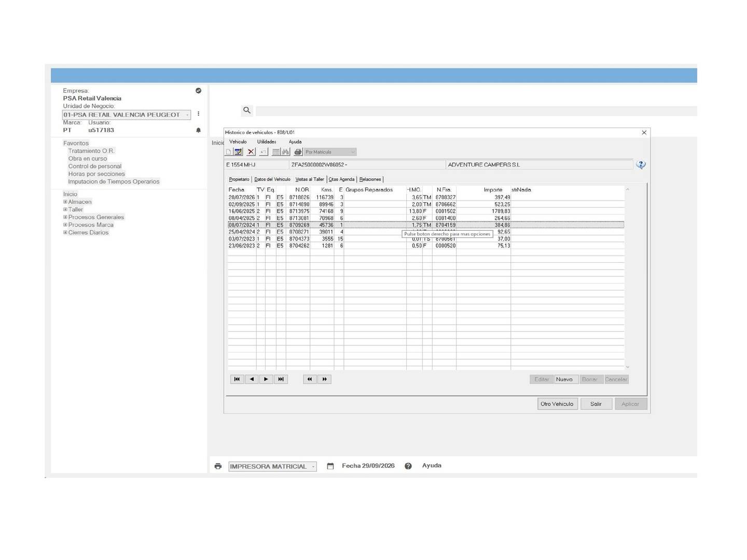Click the blue question mark help icon

(641, 165)
